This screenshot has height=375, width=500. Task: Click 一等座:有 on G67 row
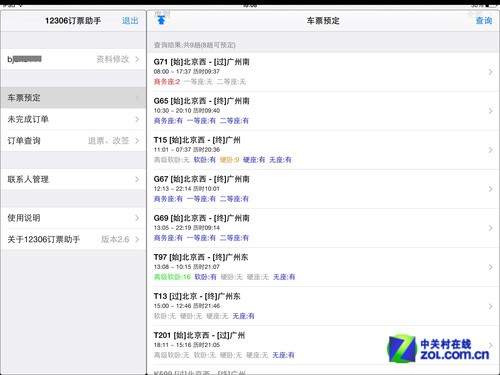(201, 199)
